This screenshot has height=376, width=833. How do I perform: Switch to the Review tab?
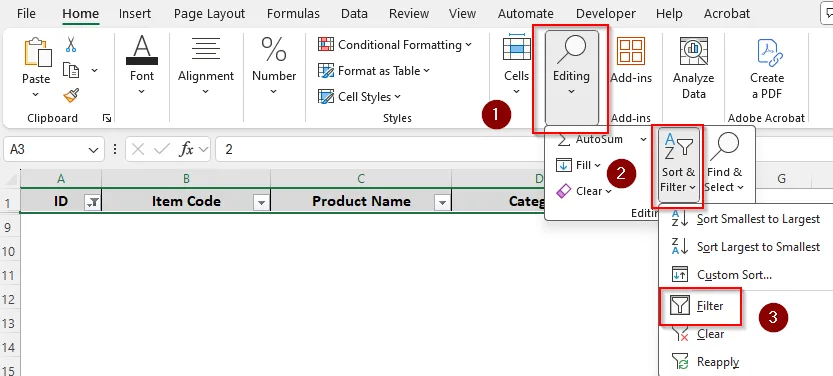409,14
